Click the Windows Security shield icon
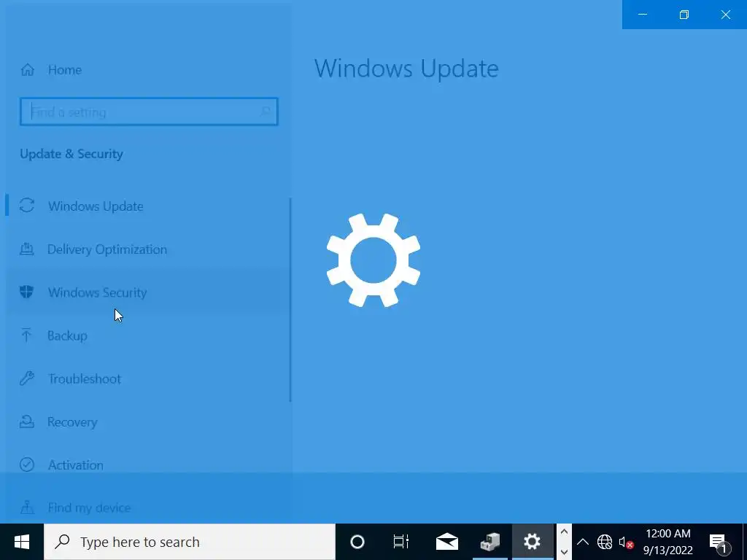Viewport: 747px width, 560px height. [x=27, y=292]
